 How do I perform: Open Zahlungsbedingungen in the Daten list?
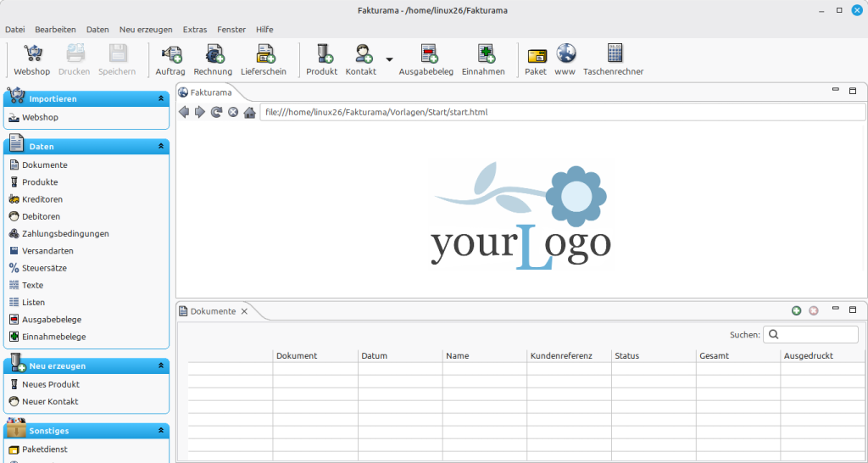point(65,233)
